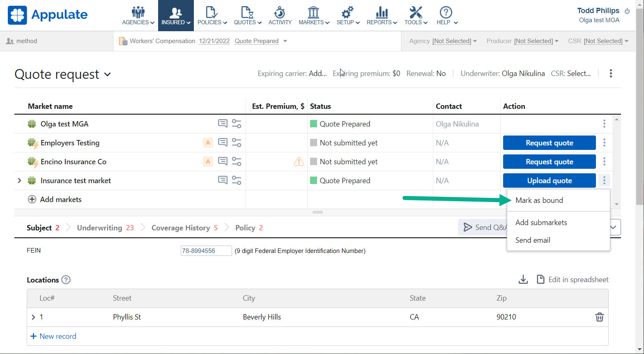Open the Help question mark icon
The image size is (644, 354).
click(x=446, y=12)
